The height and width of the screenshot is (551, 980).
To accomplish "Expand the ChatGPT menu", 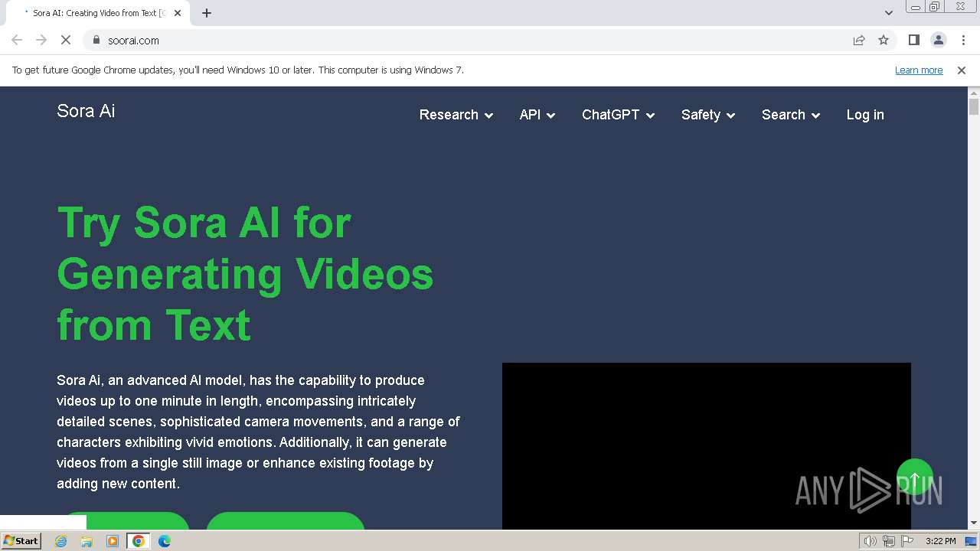I will (x=619, y=115).
